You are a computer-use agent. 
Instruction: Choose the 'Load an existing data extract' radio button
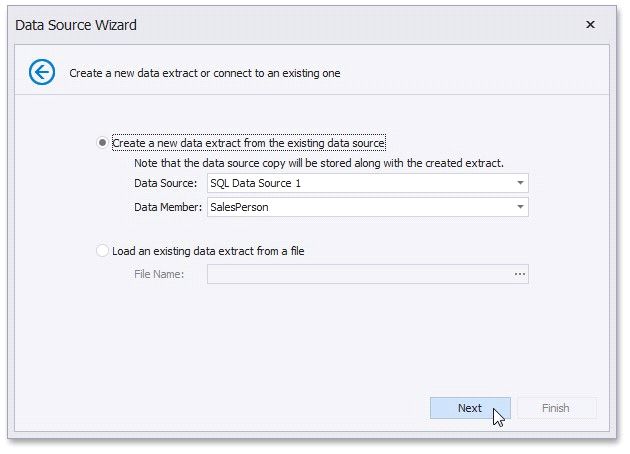point(103,251)
